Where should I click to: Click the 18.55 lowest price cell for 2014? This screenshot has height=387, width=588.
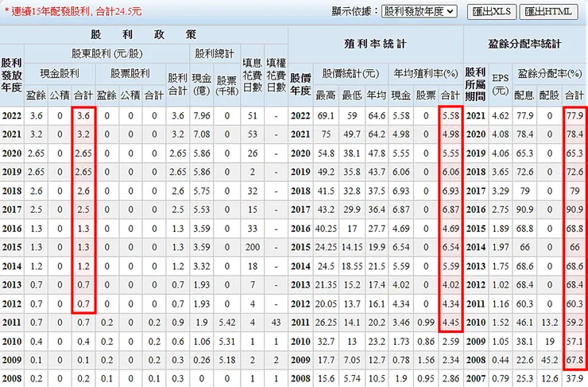coord(352,266)
